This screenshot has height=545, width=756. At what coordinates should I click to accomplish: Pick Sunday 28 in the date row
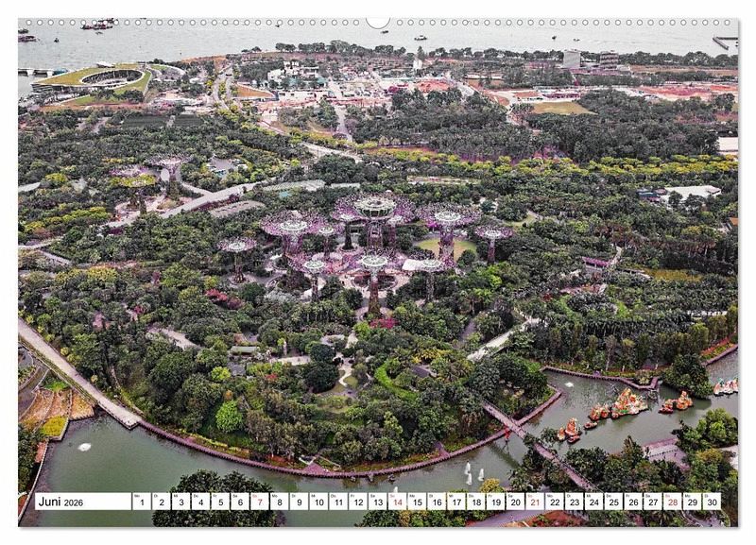coord(672,502)
